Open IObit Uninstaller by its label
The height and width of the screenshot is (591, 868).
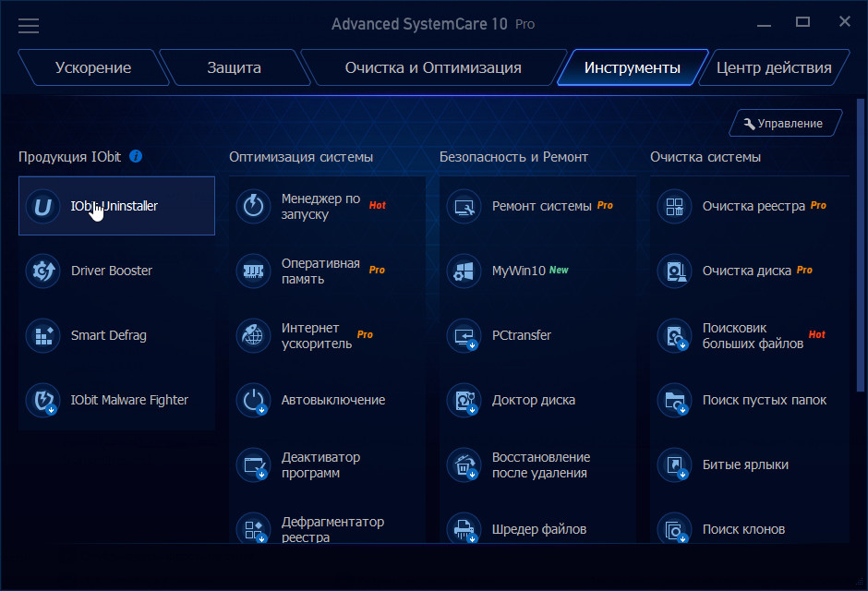click(x=114, y=206)
